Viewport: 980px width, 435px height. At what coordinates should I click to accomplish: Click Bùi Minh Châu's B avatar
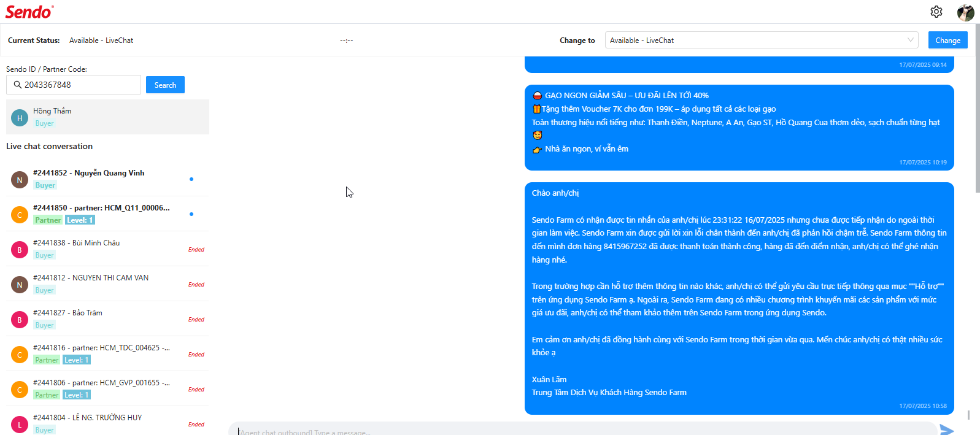[20, 250]
